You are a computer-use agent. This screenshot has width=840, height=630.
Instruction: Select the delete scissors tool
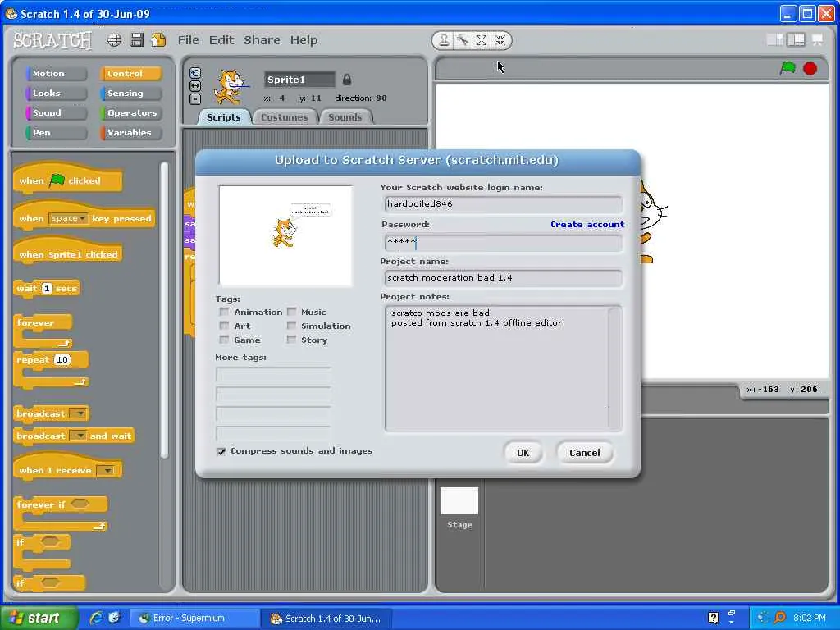[x=463, y=40]
